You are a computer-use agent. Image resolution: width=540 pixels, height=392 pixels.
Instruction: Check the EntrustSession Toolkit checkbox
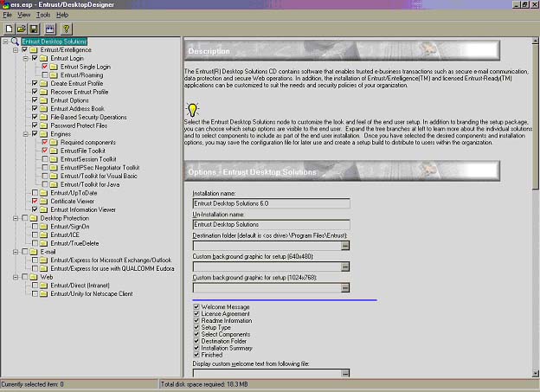(45, 159)
